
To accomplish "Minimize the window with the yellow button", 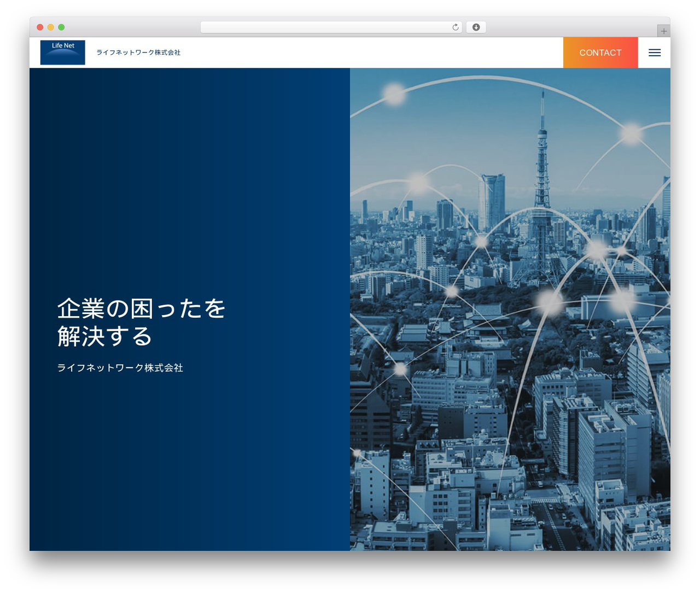I will click(x=51, y=27).
